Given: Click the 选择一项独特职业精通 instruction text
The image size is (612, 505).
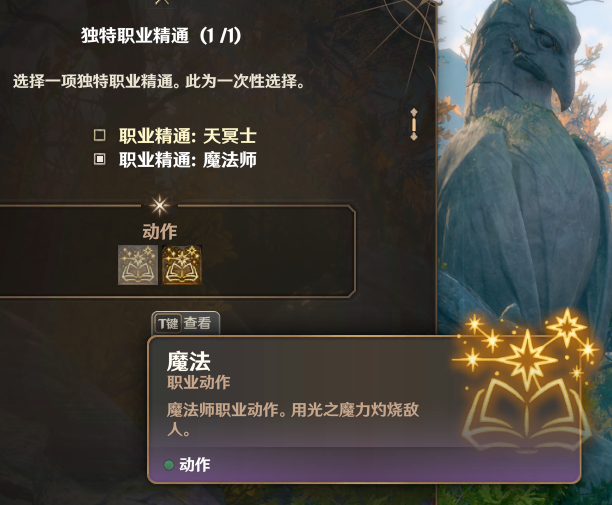Looking at the screenshot, I should pyautogui.click(x=159, y=81).
